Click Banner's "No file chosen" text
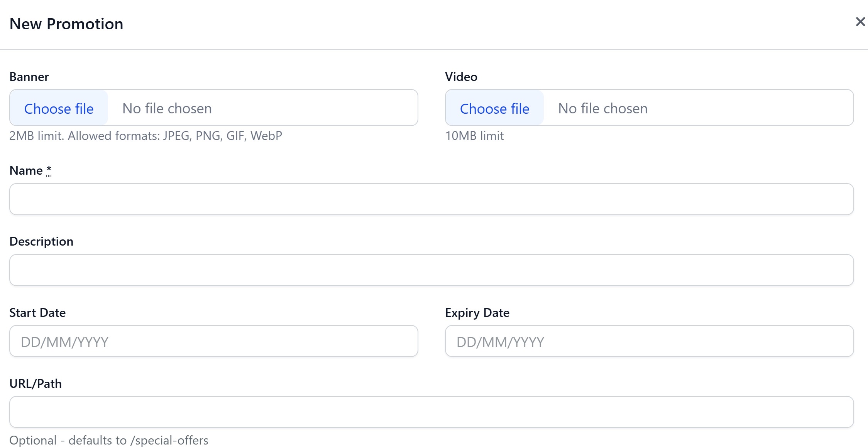The height and width of the screenshot is (448, 868). (x=167, y=108)
